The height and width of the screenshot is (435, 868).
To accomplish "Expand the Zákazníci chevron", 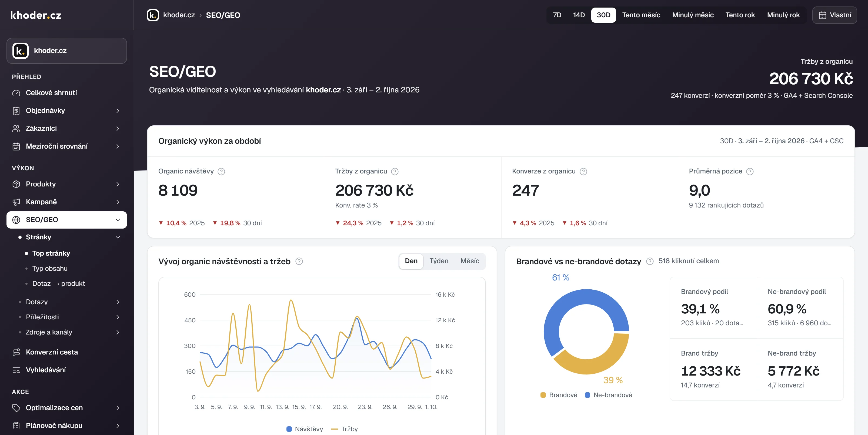I will [118, 128].
